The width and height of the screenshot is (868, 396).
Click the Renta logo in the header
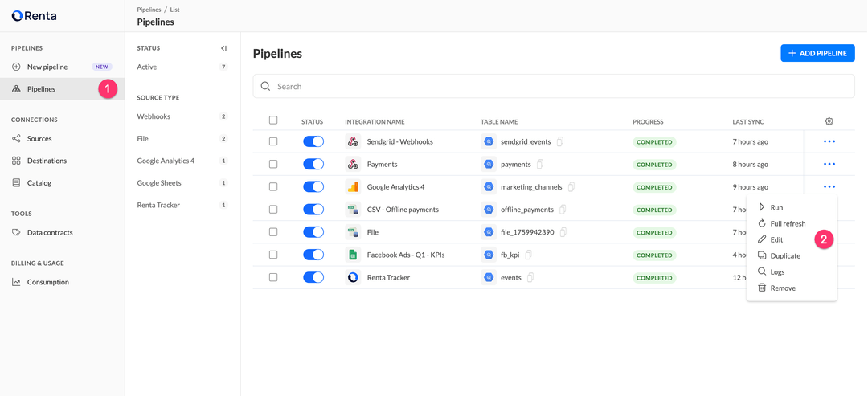34,15
